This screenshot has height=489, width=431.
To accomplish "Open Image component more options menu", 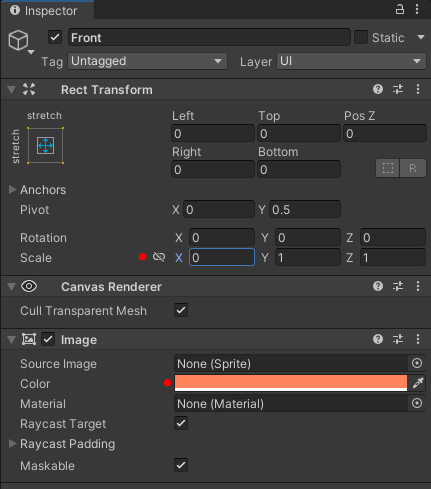I will (x=418, y=339).
